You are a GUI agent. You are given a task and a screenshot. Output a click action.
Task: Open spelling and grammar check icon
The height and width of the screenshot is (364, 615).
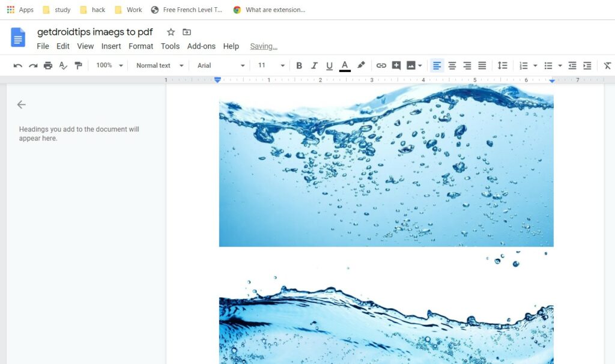tap(63, 65)
